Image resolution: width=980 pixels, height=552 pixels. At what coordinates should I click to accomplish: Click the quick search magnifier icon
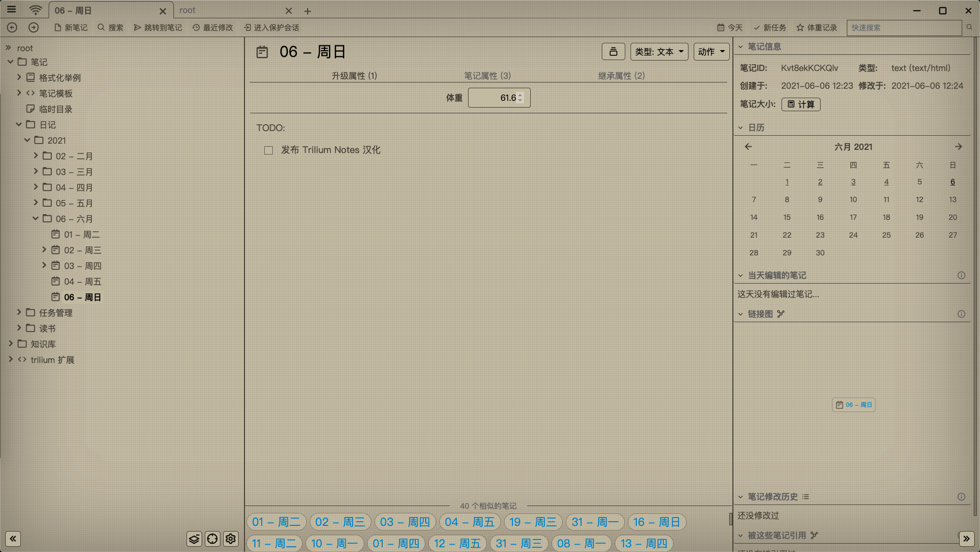(x=969, y=27)
